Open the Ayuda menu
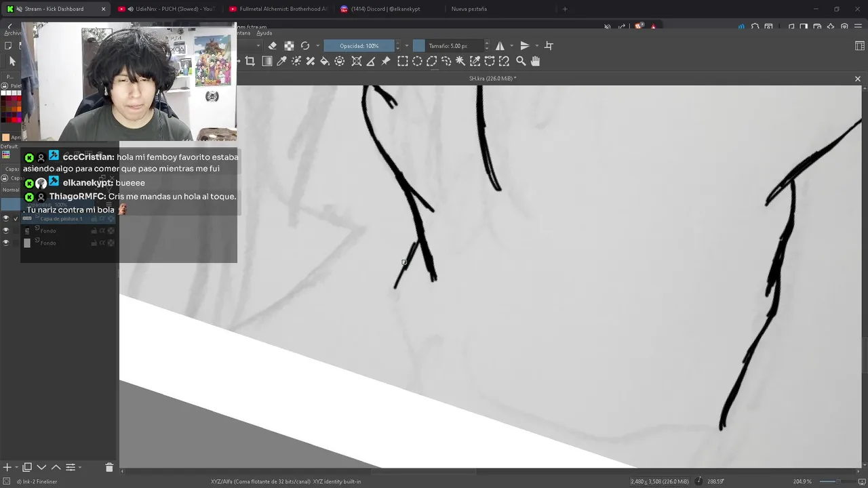This screenshot has width=868, height=488. 264,33
